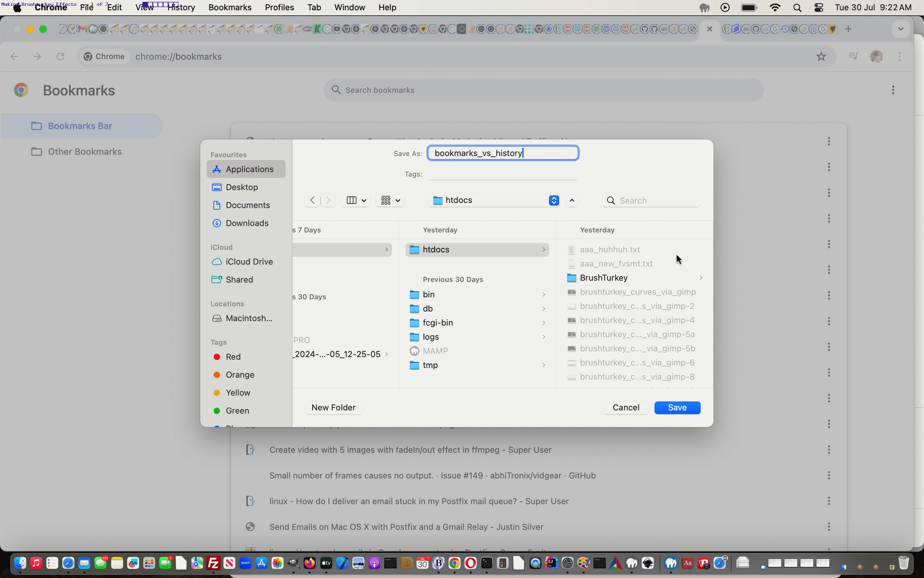Select Bookmarks Bar folder
Image resolution: width=924 pixels, height=578 pixels.
click(x=81, y=126)
